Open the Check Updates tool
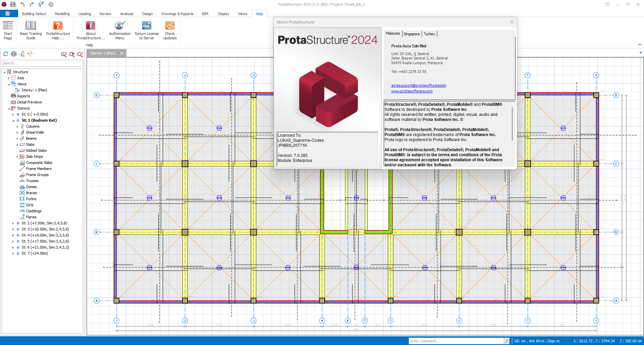The width and height of the screenshot is (644, 345). [x=170, y=30]
